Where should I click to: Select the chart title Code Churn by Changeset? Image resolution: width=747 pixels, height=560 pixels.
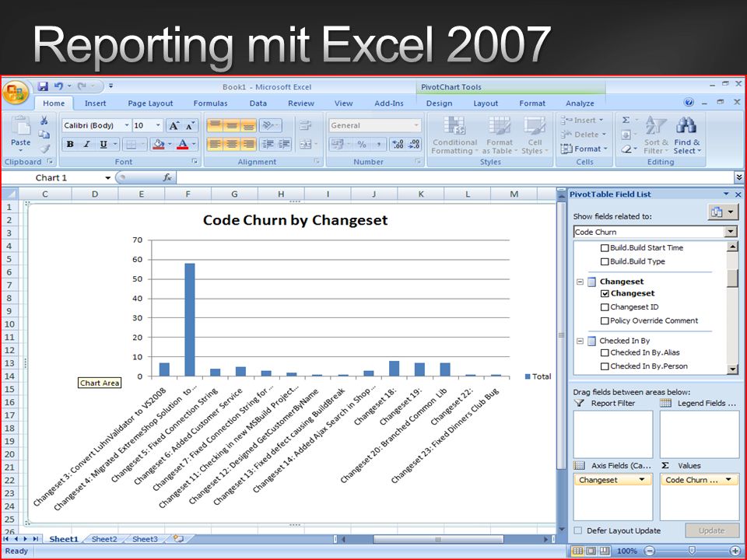pos(296,220)
